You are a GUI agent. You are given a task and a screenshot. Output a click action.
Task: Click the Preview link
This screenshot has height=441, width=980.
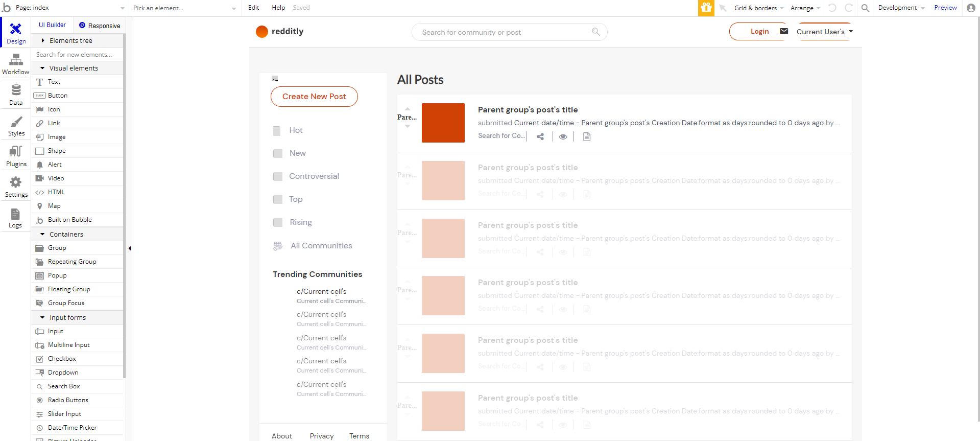pos(945,8)
